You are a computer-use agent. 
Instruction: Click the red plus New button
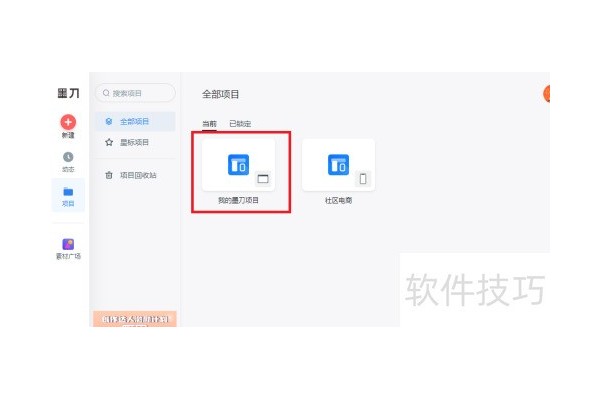coord(68,122)
